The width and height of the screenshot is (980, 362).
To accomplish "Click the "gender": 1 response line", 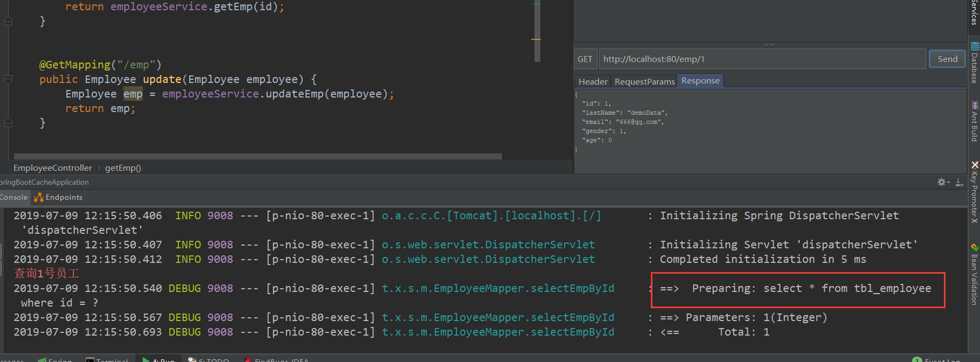I will (604, 131).
